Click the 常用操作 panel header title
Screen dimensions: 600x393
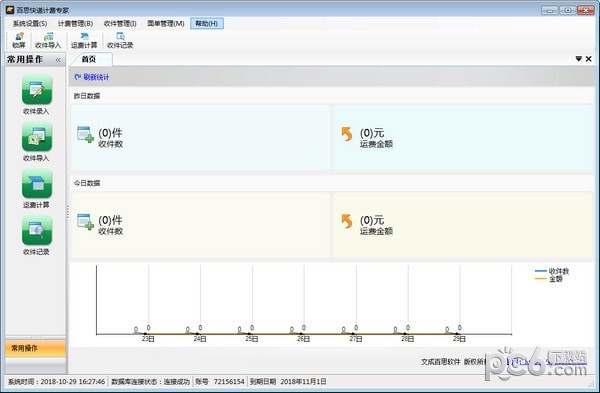click(x=25, y=60)
